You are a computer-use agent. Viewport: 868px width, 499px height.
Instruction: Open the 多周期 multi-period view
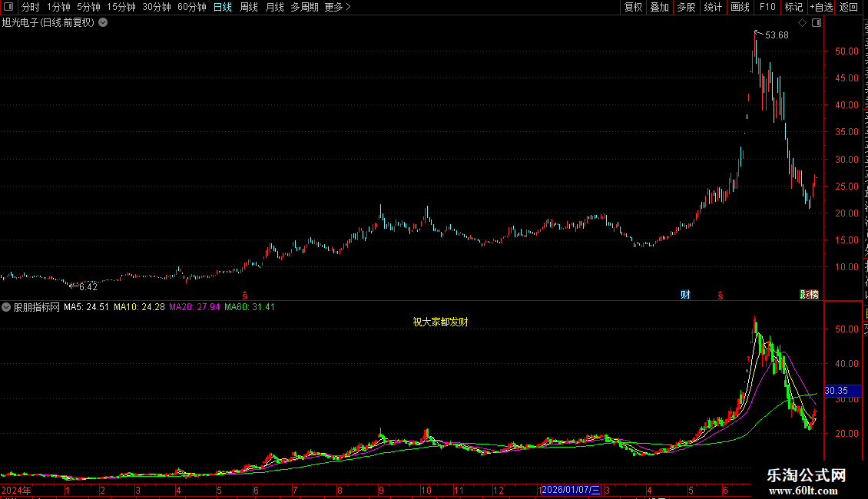[x=304, y=7]
